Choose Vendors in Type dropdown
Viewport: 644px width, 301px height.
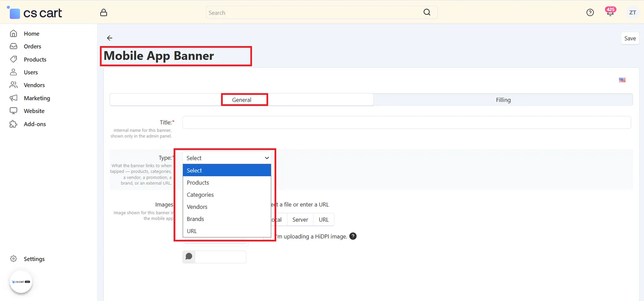click(227, 206)
